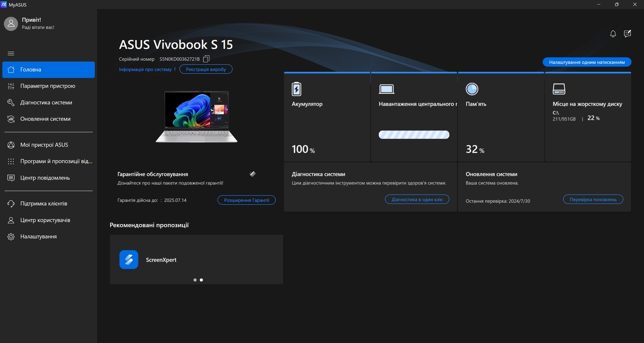This screenshot has height=343, width=644.
Task: Click the apps grid dots icon
Action: click(x=11, y=161)
